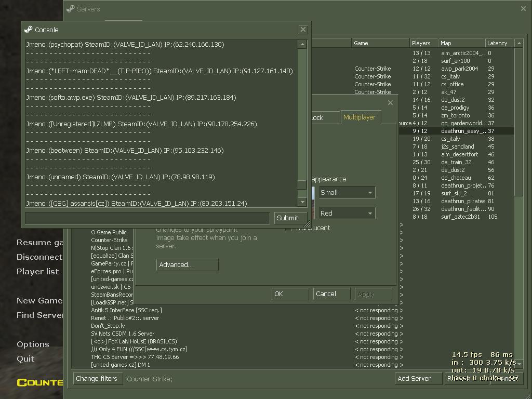532x399 pixels.
Task: Select the de_chateau server row
Action: 456,178
